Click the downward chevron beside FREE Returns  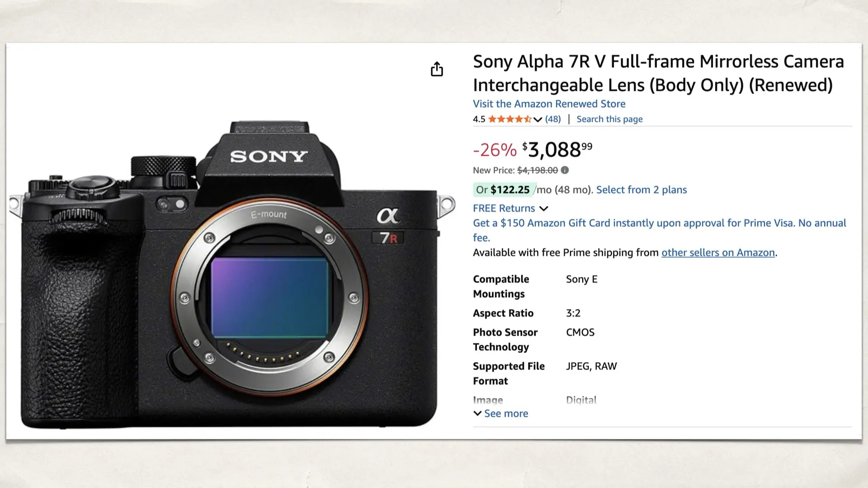tap(544, 209)
